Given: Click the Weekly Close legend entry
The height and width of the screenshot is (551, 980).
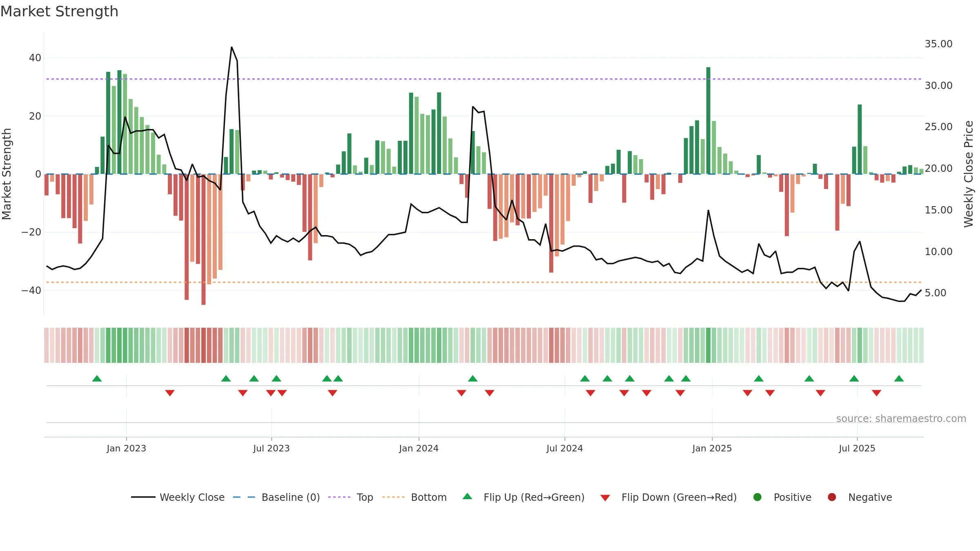Looking at the screenshot, I should [178, 497].
